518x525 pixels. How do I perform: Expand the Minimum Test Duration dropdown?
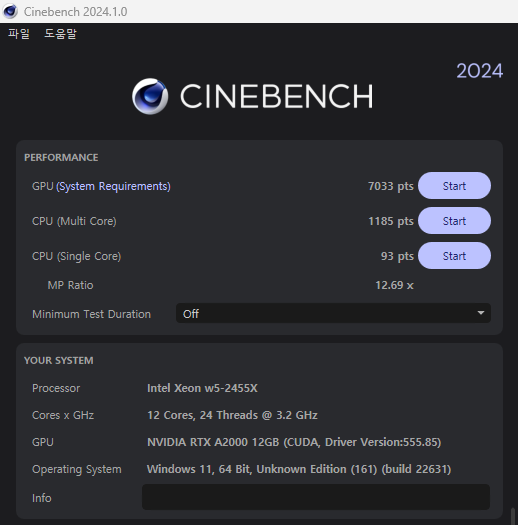coord(333,313)
